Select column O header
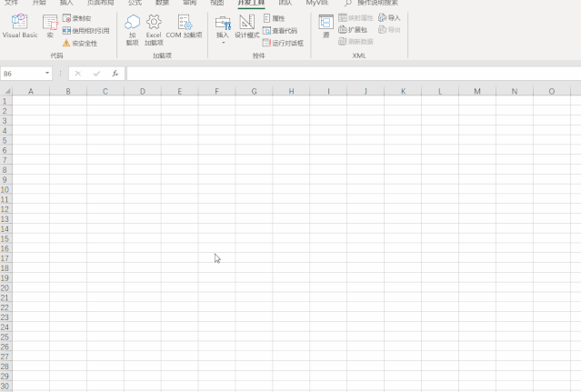This screenshot has width=581, height=392. pos(552,91)
